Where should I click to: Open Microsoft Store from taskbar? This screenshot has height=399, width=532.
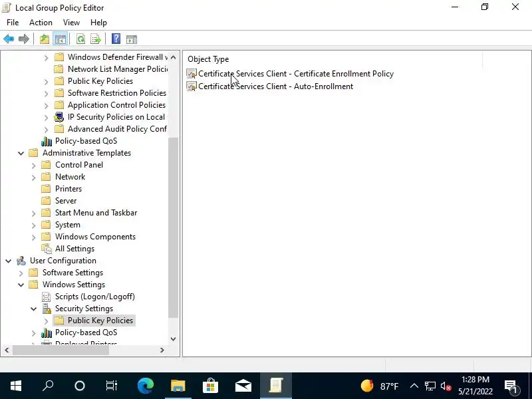click(x=211, y=386)
